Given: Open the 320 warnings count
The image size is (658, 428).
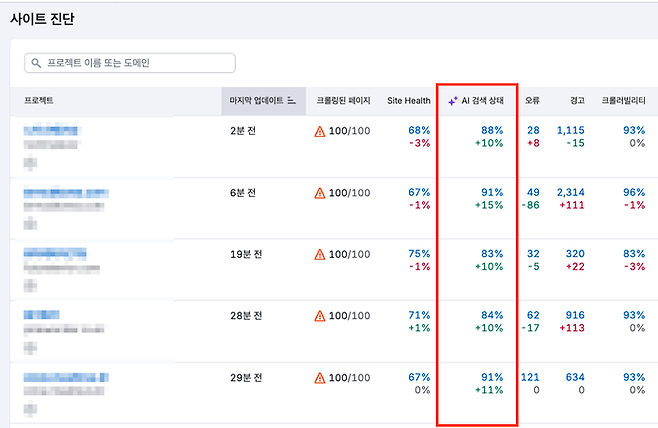Looking at the screenshot, I should click(x=575, y=254).
